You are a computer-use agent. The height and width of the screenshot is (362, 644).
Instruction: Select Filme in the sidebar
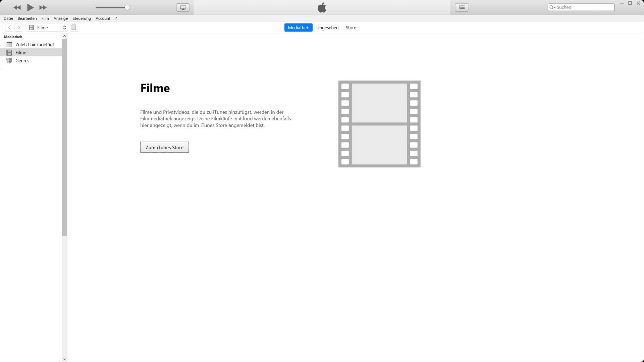(31, 53)
